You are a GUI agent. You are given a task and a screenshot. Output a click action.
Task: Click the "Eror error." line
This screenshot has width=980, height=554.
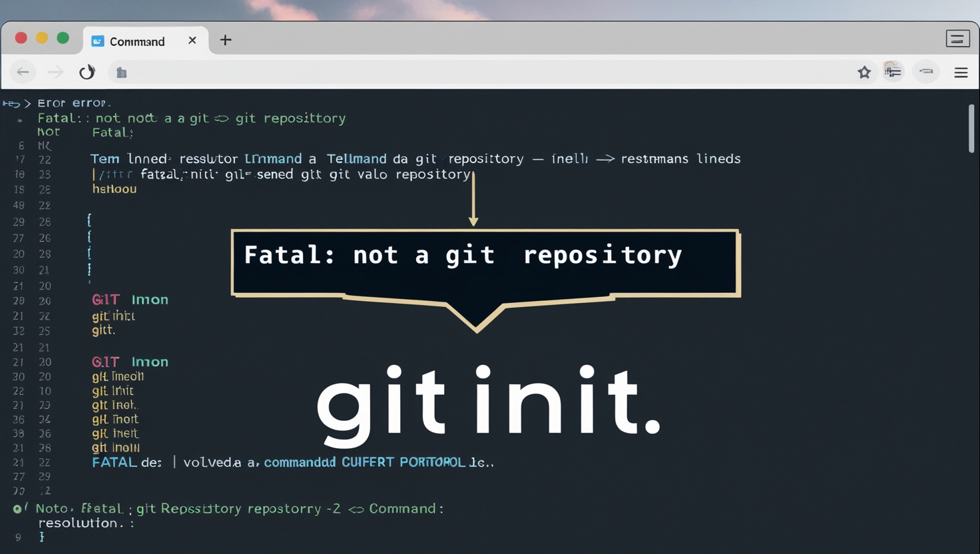click(74, 103)
